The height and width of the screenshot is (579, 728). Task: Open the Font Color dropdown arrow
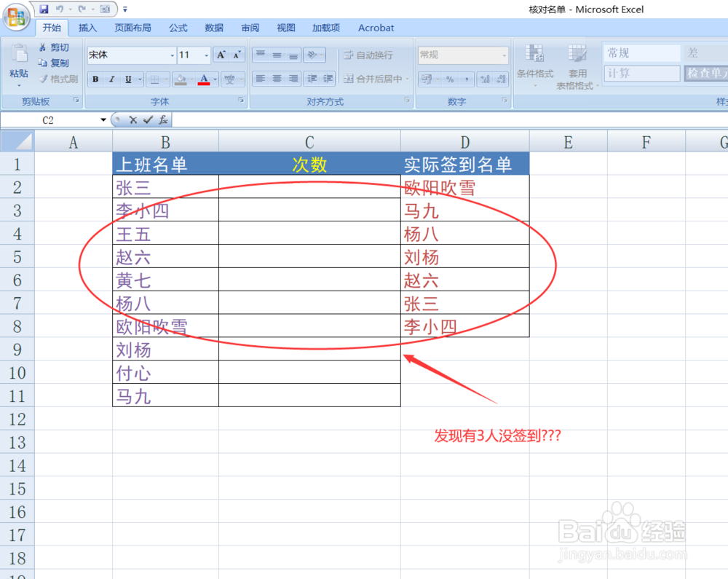click(214, 79)
